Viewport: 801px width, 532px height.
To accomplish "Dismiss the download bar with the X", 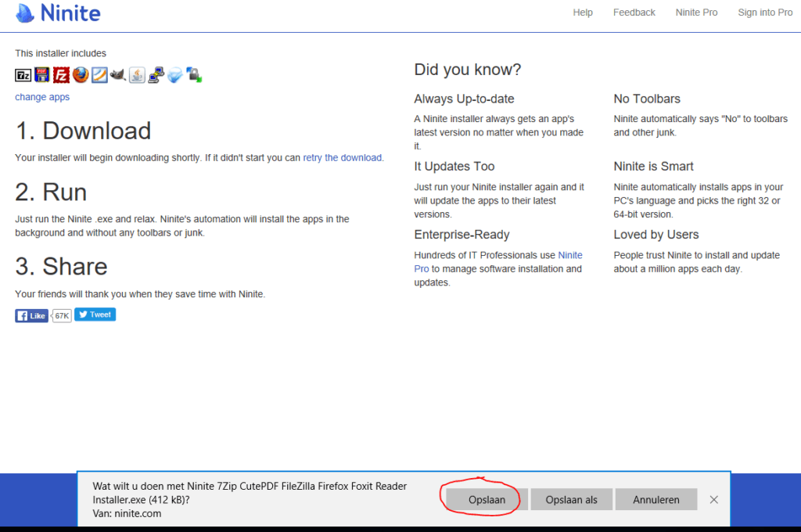I will (x=713, y=500).
